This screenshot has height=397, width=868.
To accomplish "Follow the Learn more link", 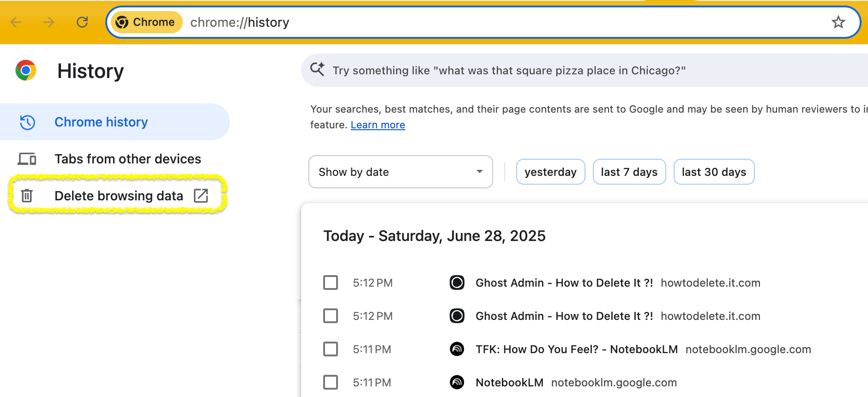I will pos(378,125).
